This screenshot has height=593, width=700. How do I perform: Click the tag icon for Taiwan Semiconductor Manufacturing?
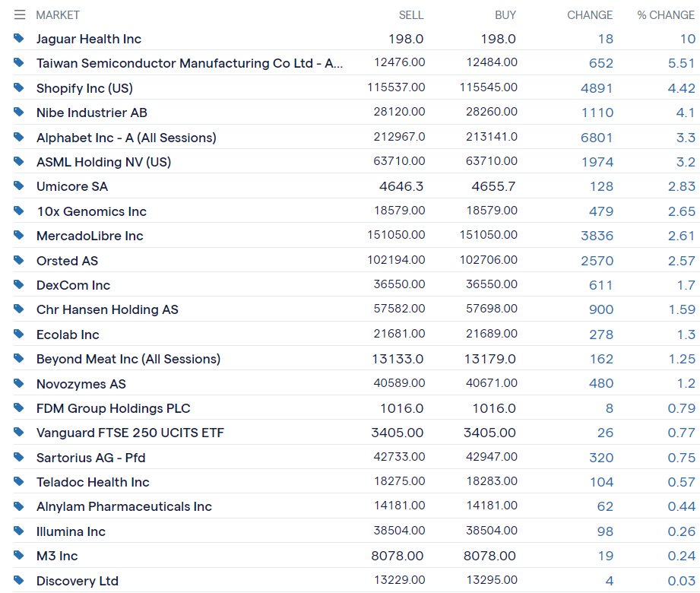pyautogui.click(x=19, y=62)
